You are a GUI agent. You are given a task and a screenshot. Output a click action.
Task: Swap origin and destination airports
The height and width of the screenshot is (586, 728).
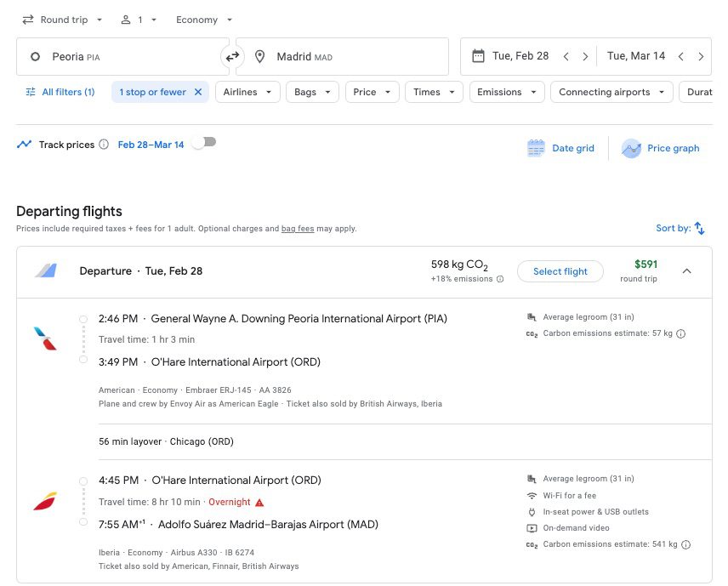[x=232, y=57]
